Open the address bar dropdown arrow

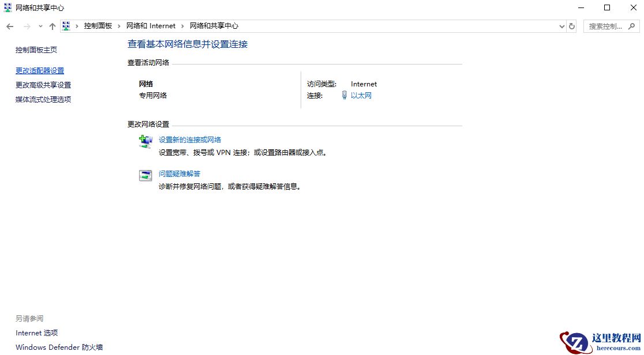coord(561,26)
